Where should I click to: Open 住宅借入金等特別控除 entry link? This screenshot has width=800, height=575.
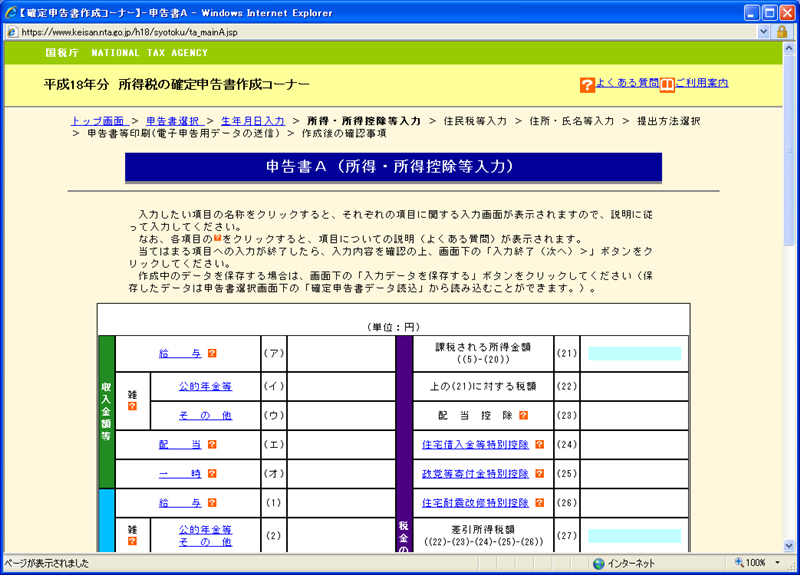click(476, 444)
